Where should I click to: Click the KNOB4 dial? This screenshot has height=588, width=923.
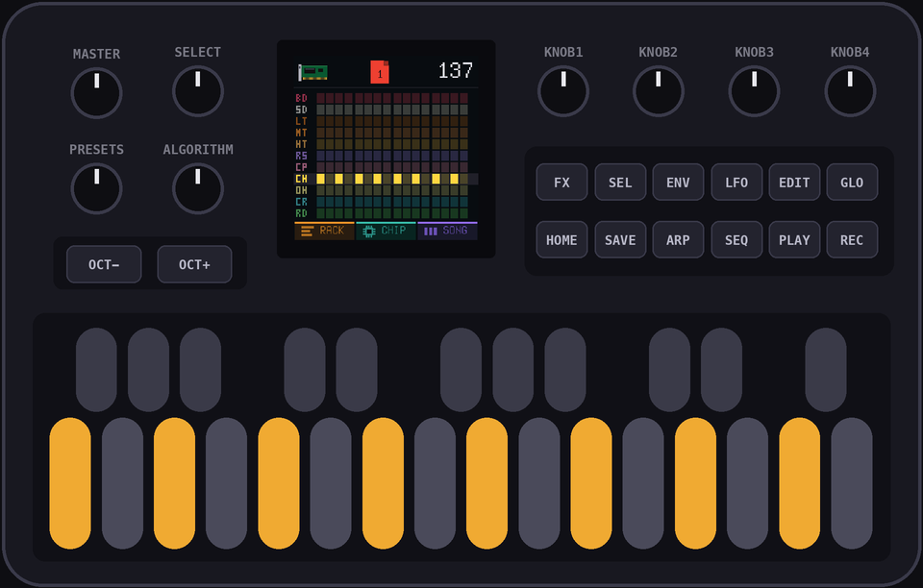pyautogui.click(x=850, y=91)
